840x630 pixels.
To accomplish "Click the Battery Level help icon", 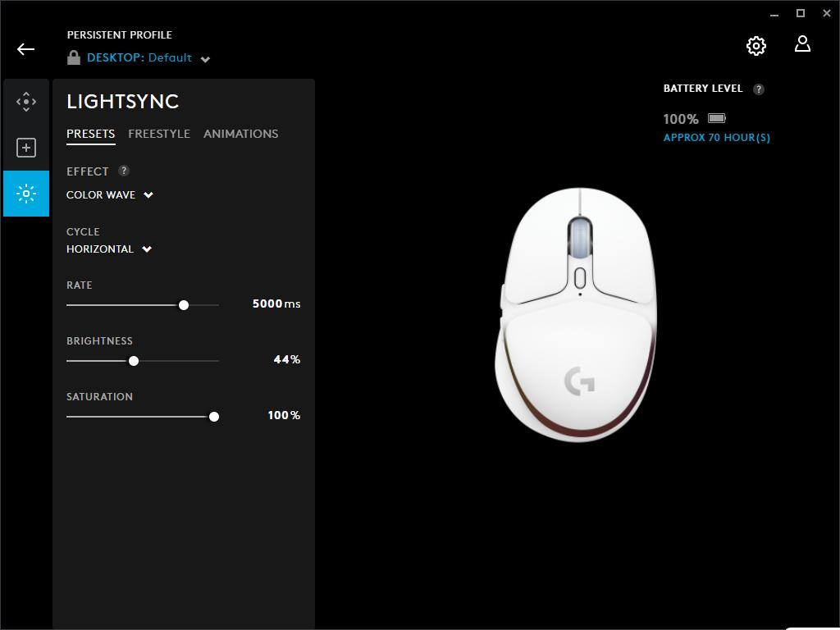I will pyautogui.click(x=759, y=89).
